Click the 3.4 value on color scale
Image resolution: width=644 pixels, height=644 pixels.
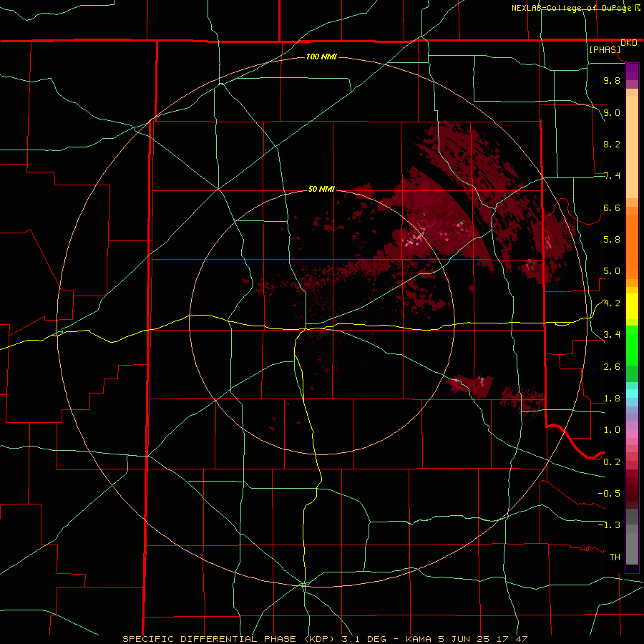(612, 335)
